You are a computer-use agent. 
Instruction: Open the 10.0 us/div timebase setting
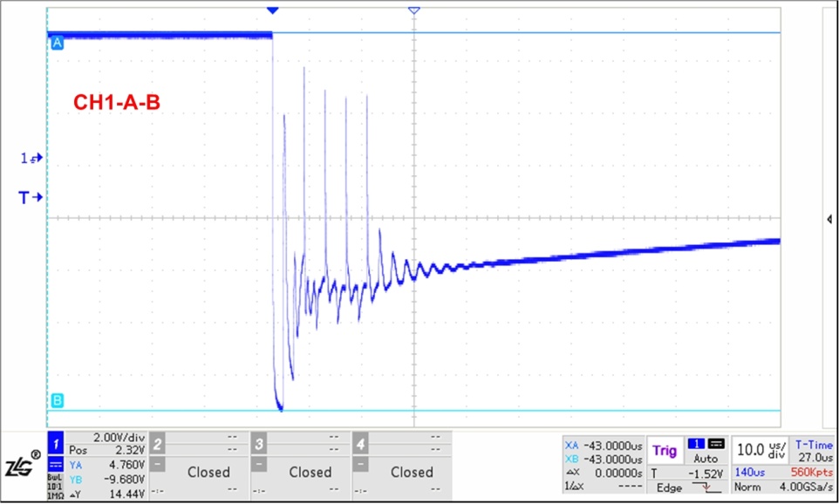[760, 451]
